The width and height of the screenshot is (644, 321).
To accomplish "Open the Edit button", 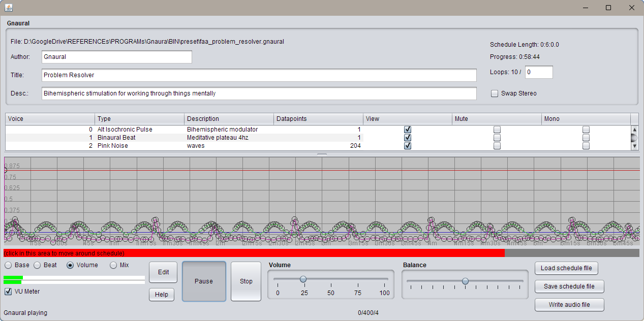I will tap(163, 272).
